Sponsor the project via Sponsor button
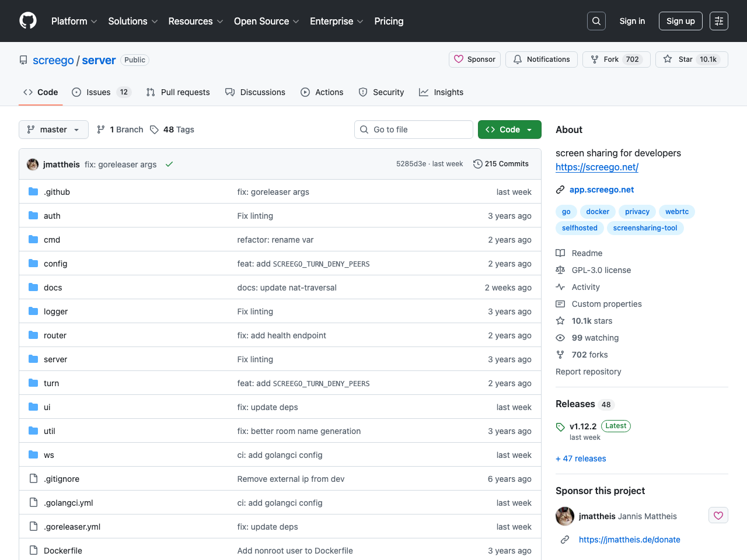This screenshot has height=560, width=747. coord(474,60)
